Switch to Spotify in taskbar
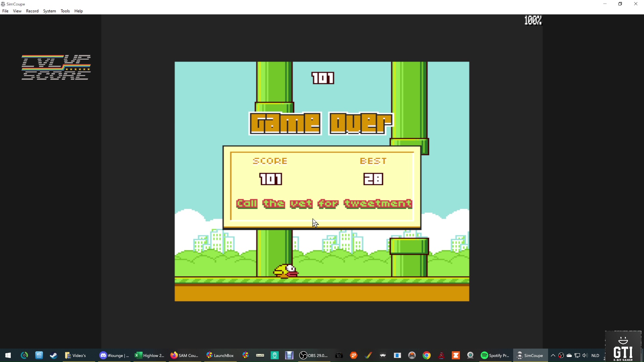The height and width of the screenshot is (362, 644). point(495,355)
